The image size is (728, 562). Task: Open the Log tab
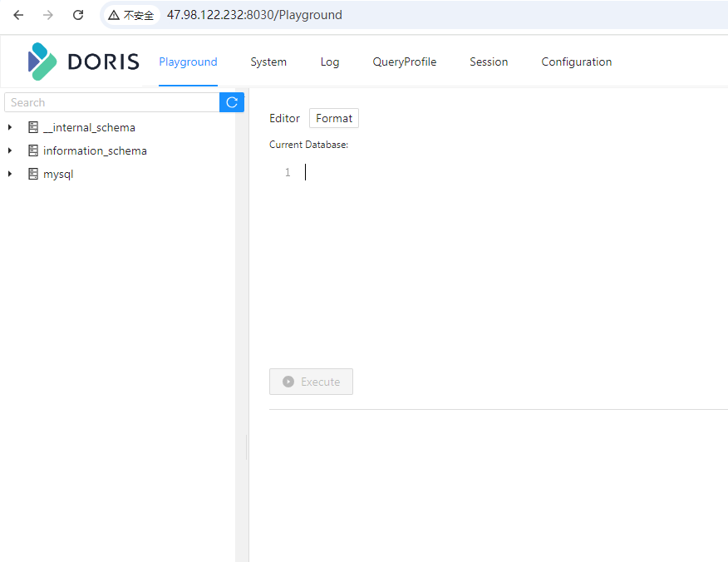pyautogui.click(x=330, y=62)
